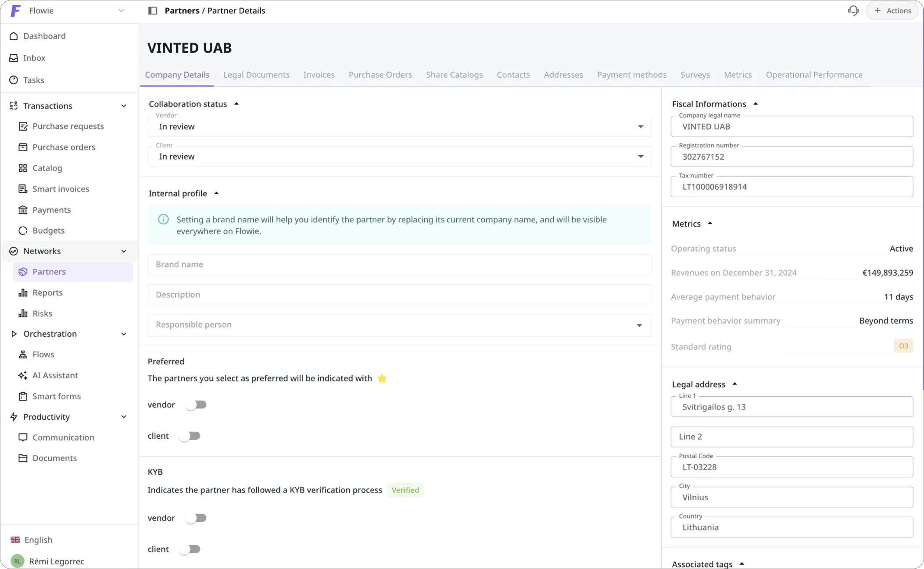Click the Purchase requests icon
924x569 pixels.
[x=23, y=126]
